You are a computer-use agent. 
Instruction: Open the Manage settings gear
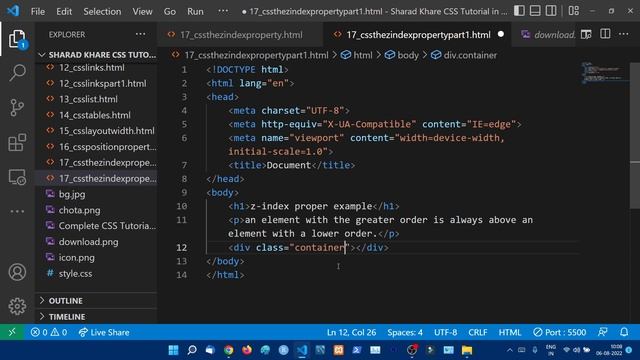tap(17, 306)
